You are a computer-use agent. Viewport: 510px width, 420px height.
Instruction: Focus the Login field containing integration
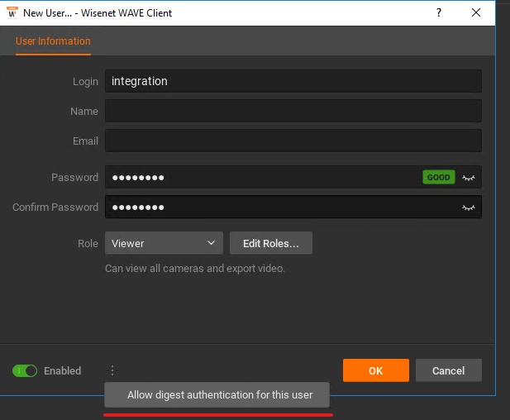[x=293, y=81]
